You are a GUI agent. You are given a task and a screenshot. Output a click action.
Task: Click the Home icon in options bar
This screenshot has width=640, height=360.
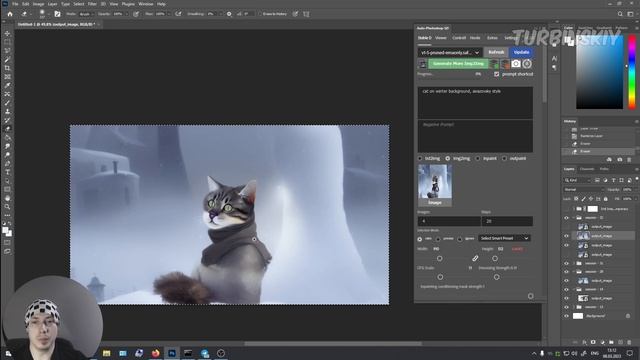10,14
